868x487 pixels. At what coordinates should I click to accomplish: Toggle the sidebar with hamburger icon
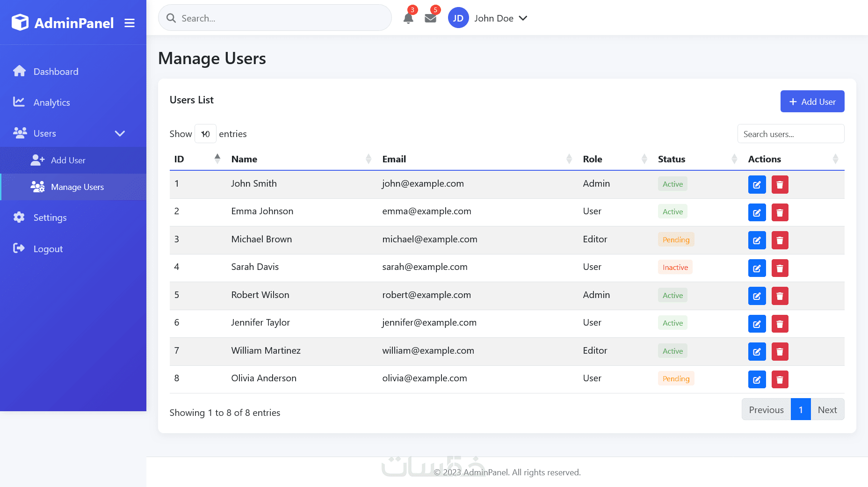coord(130,23)
